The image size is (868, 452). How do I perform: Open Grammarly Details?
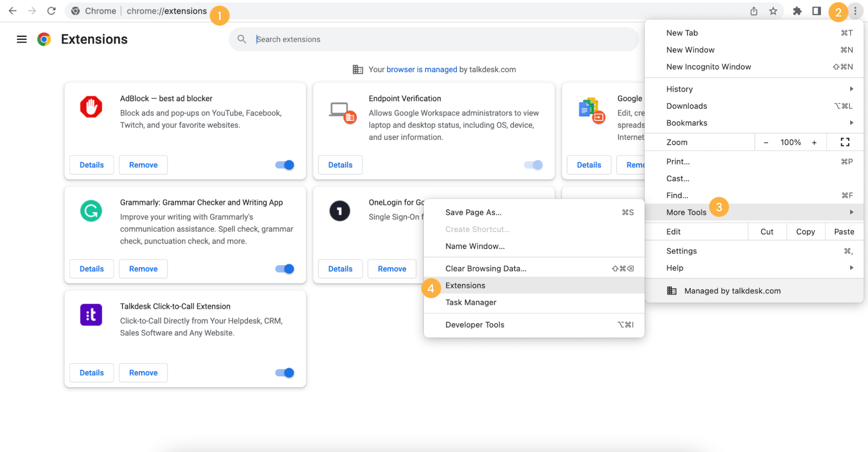[x=92, y=269]
